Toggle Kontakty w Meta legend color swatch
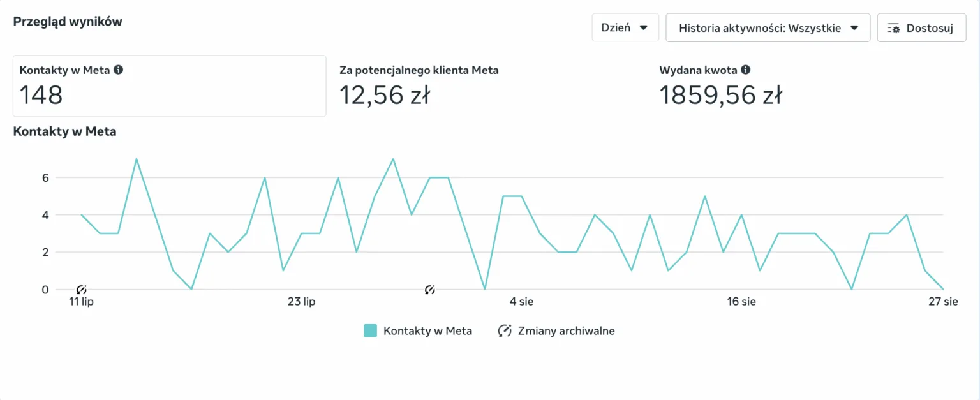The width and height of the screenshot is (980, 400). tap(370, 330)
